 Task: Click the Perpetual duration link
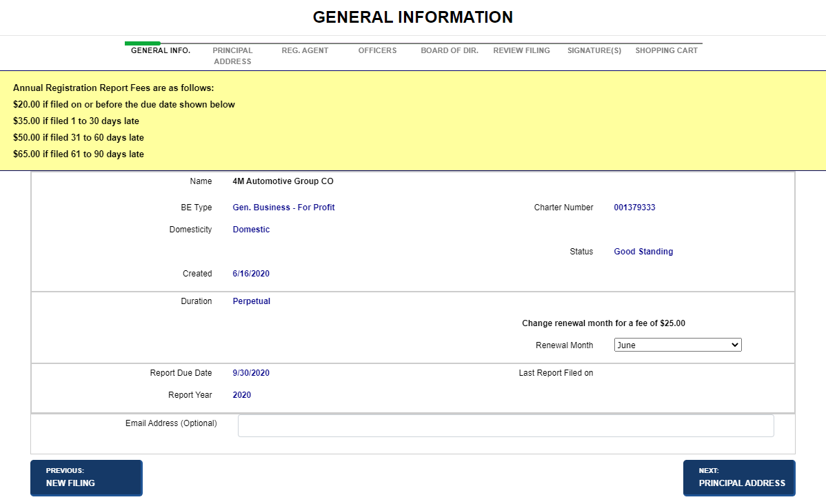[x=251, y=301]
